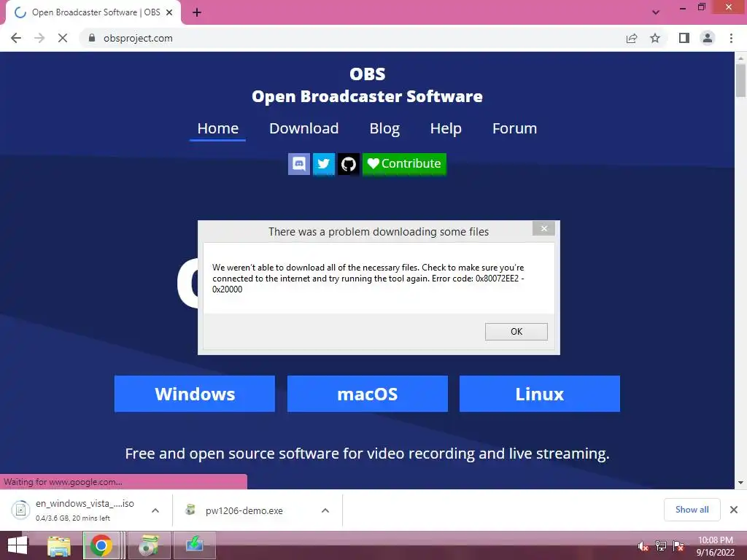
Task: Download OBS for macOS
Action: tap(368, 394)
